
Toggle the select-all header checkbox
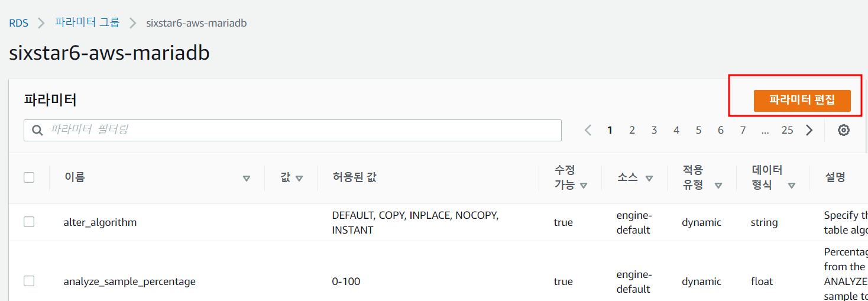pyautogui.click(x=29, y=177)
